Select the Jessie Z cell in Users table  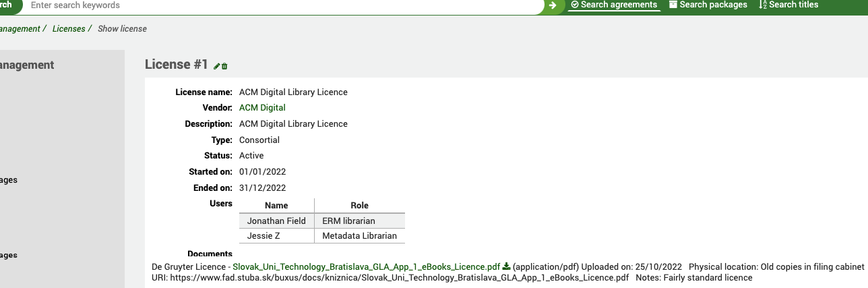click(x=263, y=236)
